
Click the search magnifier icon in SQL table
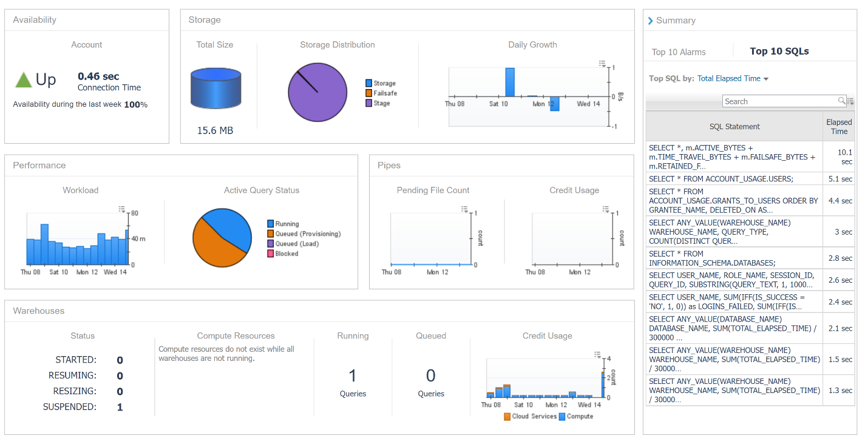point(842,101)
